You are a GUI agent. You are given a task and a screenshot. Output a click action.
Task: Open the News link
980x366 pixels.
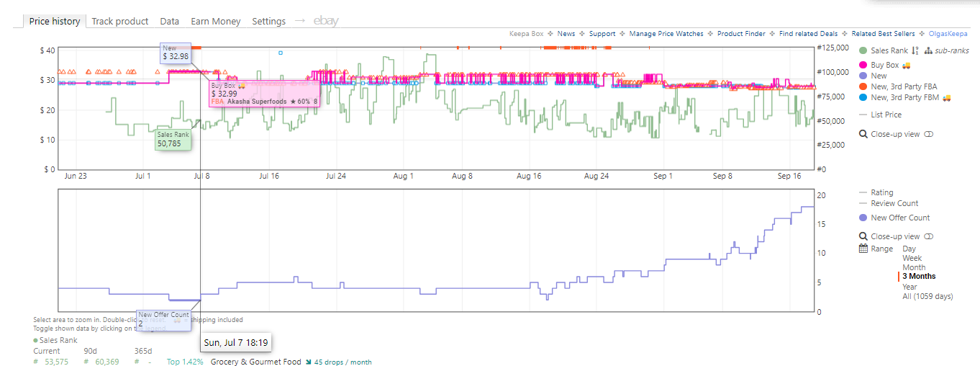(566, 34)
